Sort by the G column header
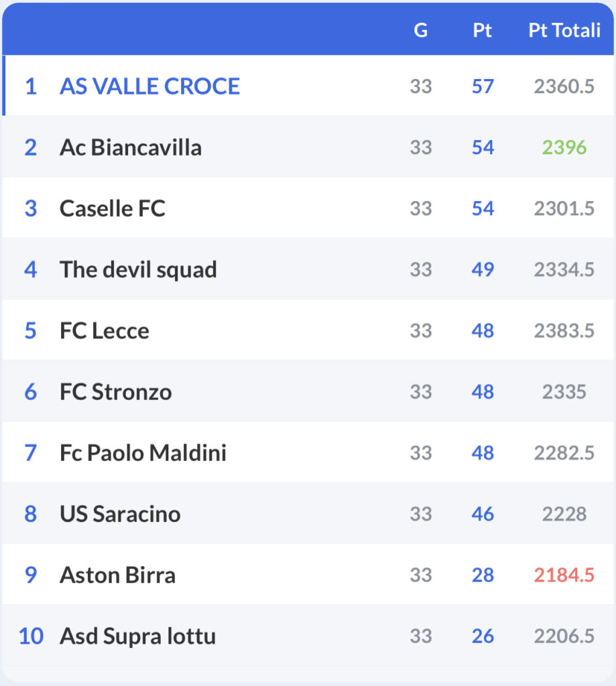The width and height of the screenshot is (616, 686). tap(420, 31)
